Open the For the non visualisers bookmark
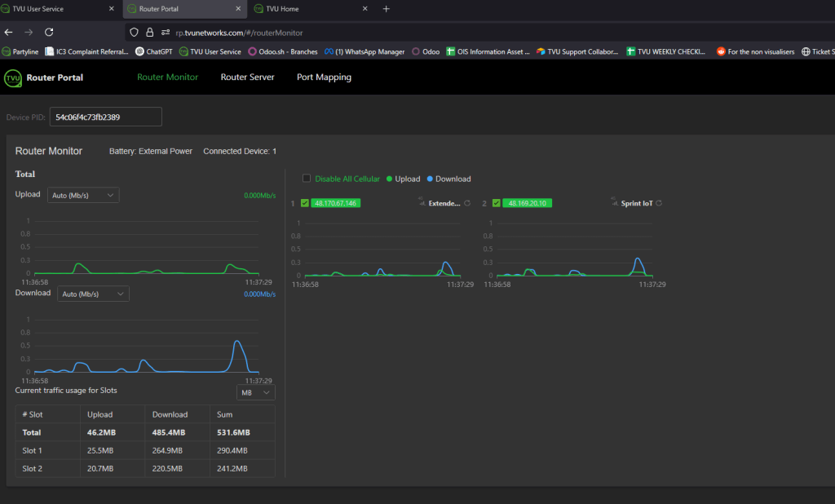This screenshot has width=835, height=504. tap(755, 51)
